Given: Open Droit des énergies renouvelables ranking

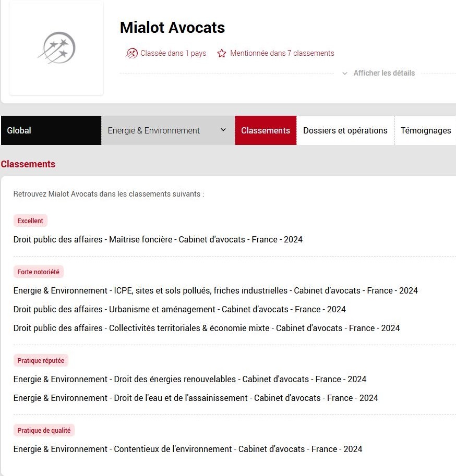Looking at the screenshot, I should [x=189, y=379].
